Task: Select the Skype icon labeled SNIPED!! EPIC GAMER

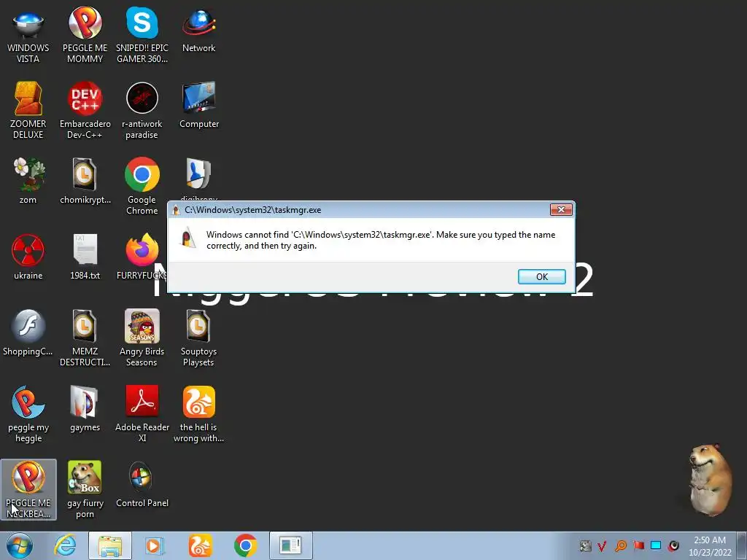Action: 142,36
